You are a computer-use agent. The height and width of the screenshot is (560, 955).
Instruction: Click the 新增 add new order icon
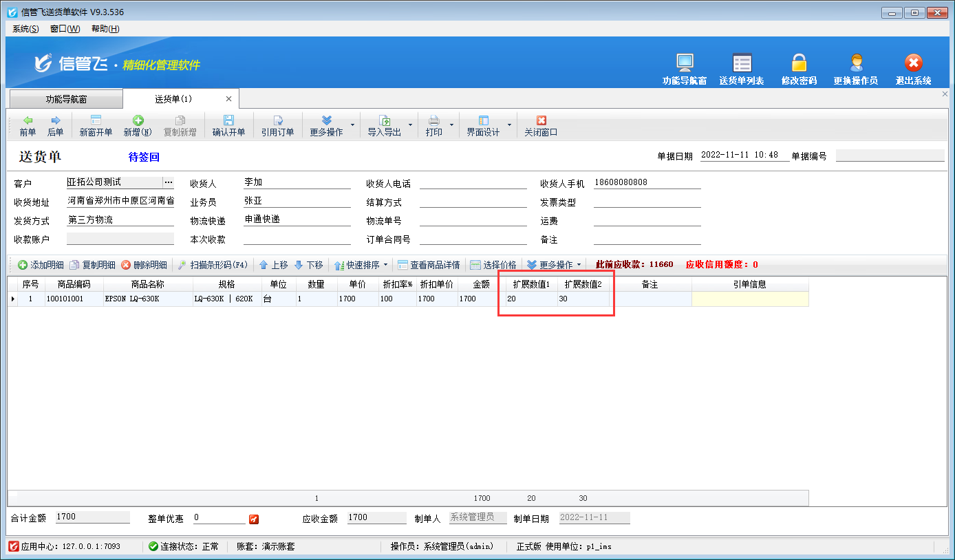(138, 120)
